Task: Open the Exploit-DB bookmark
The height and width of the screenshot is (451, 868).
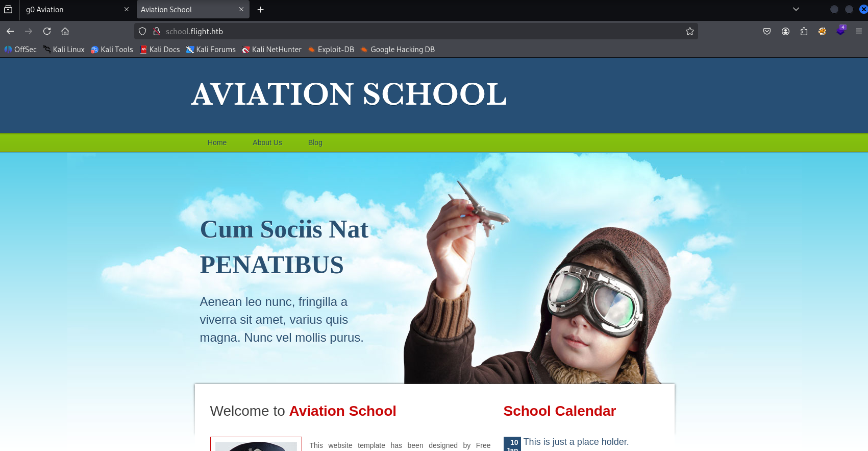Action: click(x=331, y=50)
